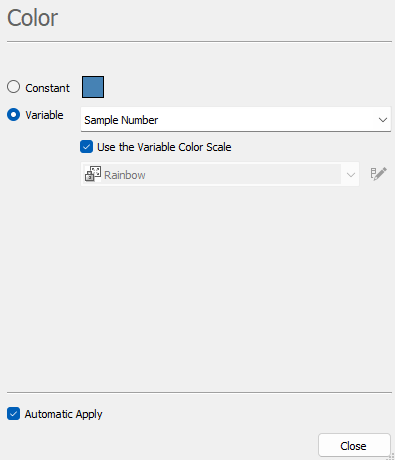The width and height of the screenshot is (395, 460).
Task: Disable the Automatic Apply checkbox
Action: pos(13,414)
